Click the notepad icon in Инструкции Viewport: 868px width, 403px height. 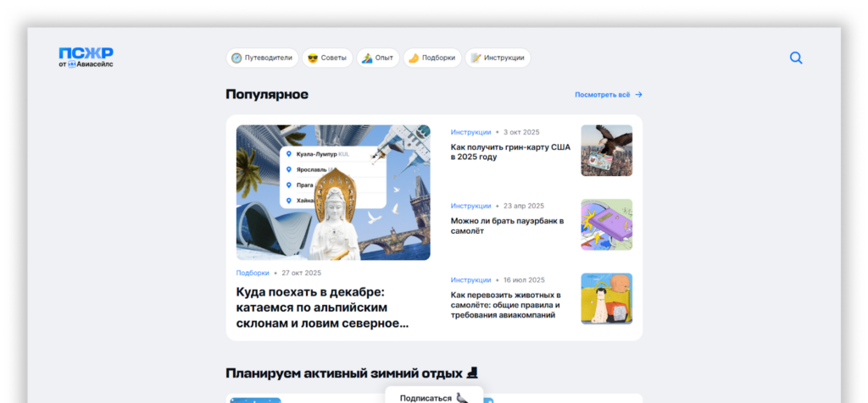(476, 58)
